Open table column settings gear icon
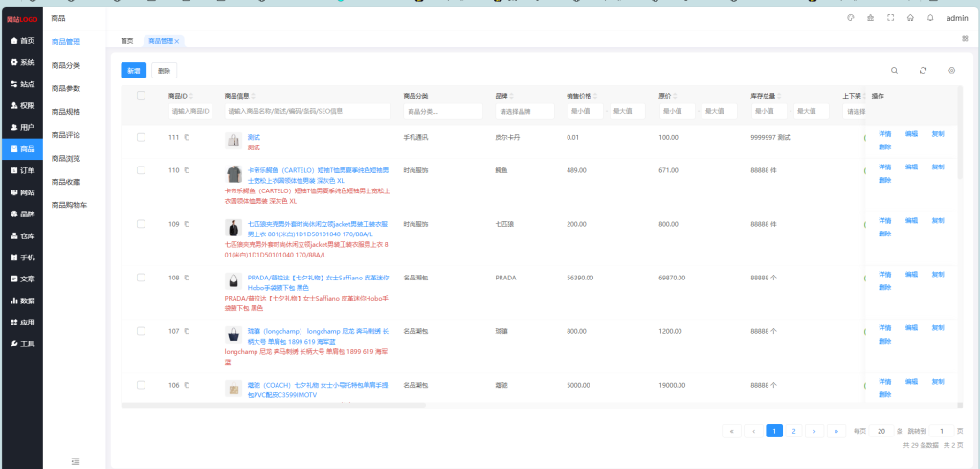Screen dimensions: 980x469 pos(951,70)
